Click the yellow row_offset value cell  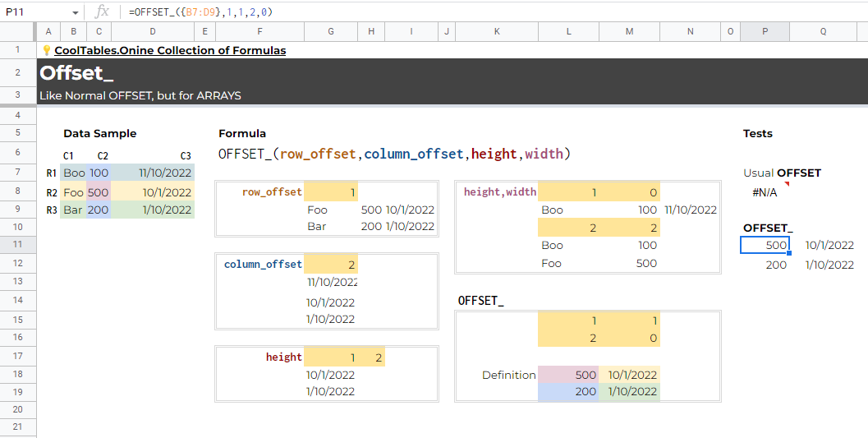click(x=331, y=191)
